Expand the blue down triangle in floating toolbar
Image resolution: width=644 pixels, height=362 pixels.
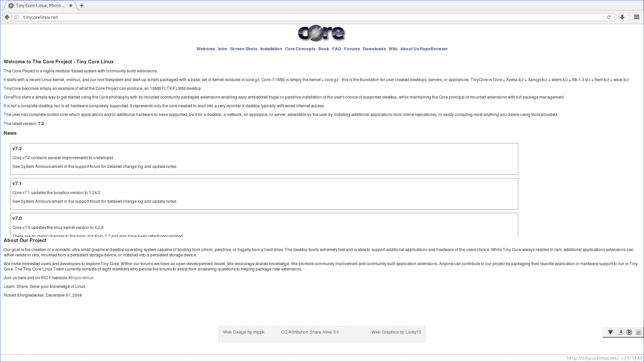click(610, 332)
